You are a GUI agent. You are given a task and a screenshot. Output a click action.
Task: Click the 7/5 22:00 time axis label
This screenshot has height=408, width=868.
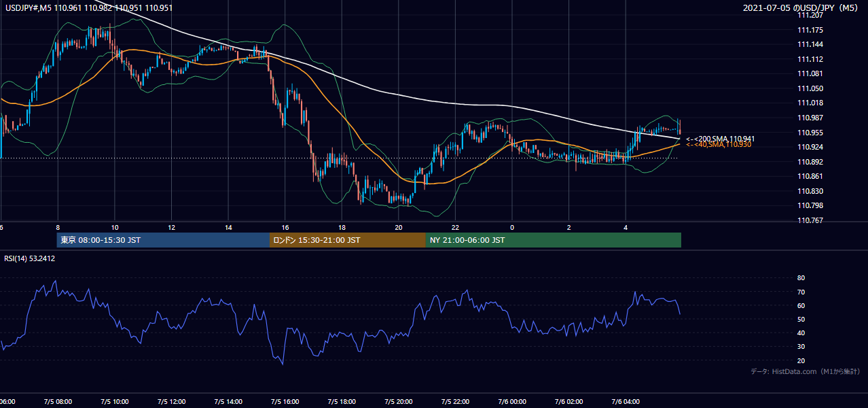[455, 402]
